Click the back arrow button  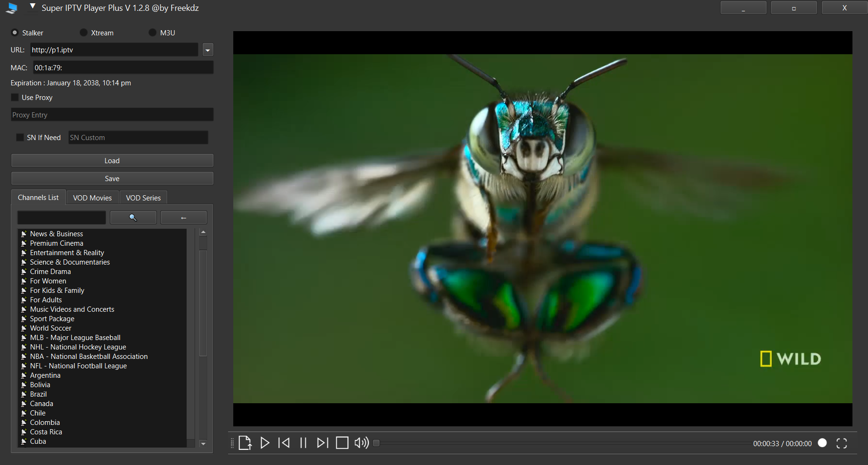[184, 217]
